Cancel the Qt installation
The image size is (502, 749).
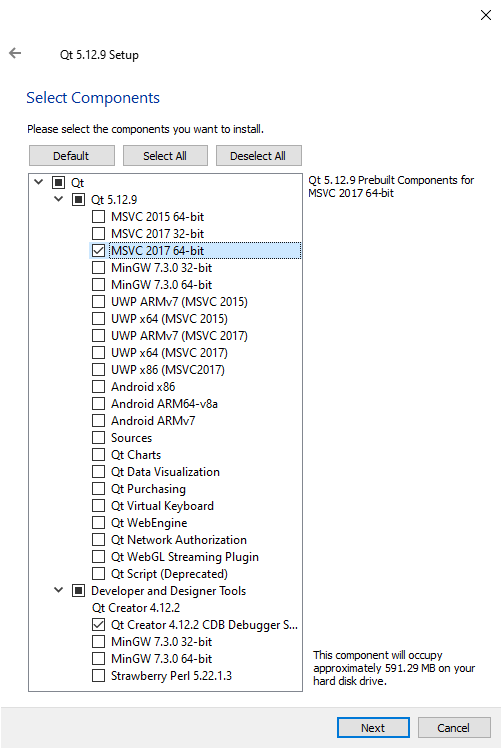[454, 728]
